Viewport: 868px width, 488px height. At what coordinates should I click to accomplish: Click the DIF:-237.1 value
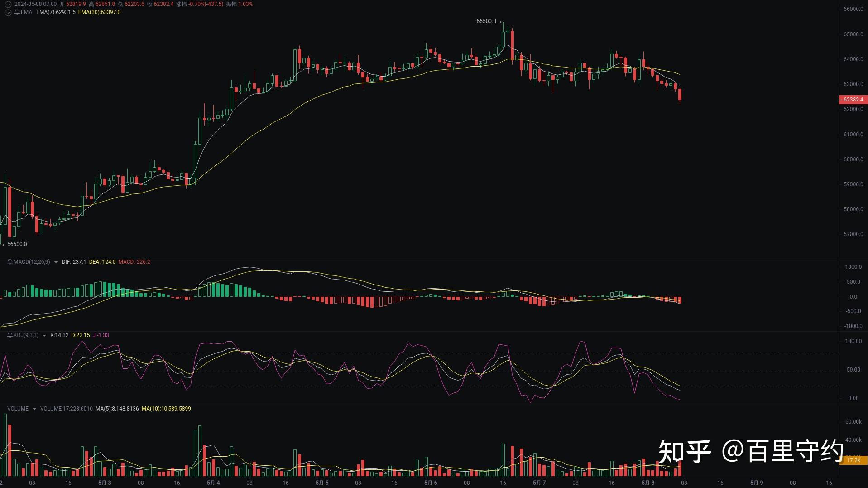pos(74,262)
